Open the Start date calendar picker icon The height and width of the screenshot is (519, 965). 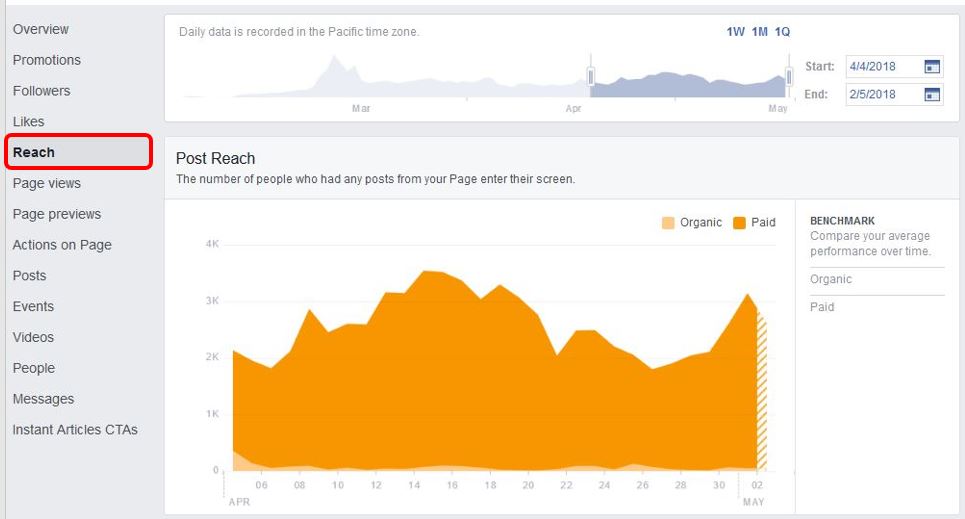coord(932,66)
